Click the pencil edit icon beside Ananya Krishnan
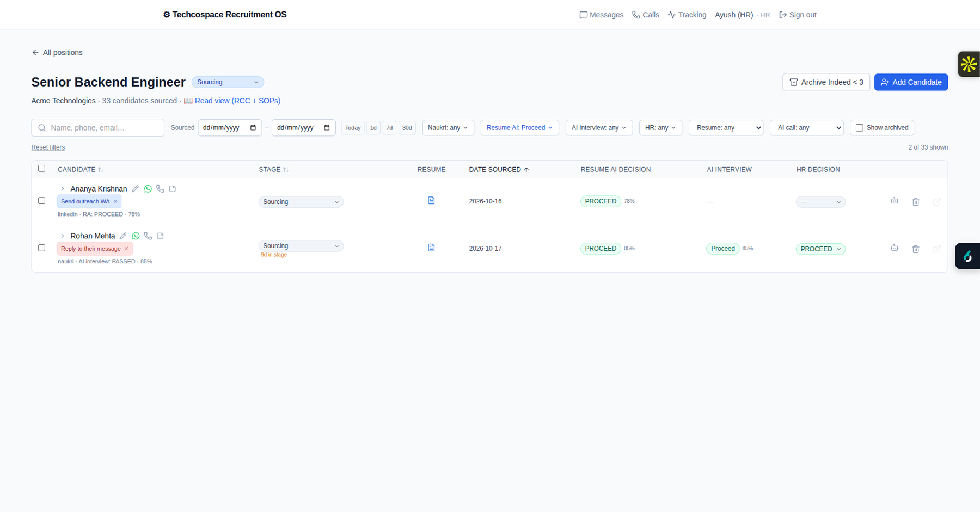The width and height of the screenshot is (980, 512). tap(136, 189)
